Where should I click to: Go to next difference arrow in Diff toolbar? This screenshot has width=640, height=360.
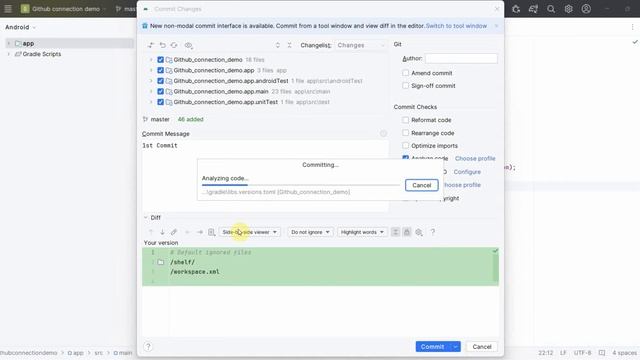click(x=162, y=232)
